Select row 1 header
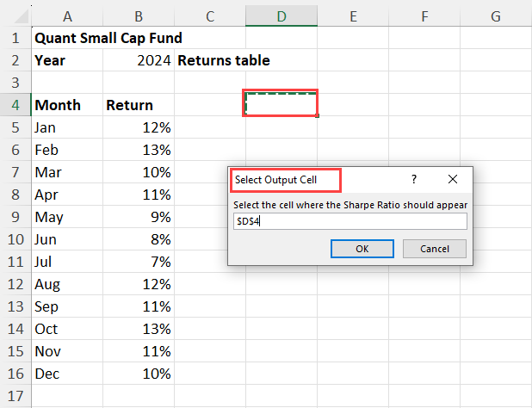Image resolution: width=532 pixels, height=408 pixels. coord(15,38)
